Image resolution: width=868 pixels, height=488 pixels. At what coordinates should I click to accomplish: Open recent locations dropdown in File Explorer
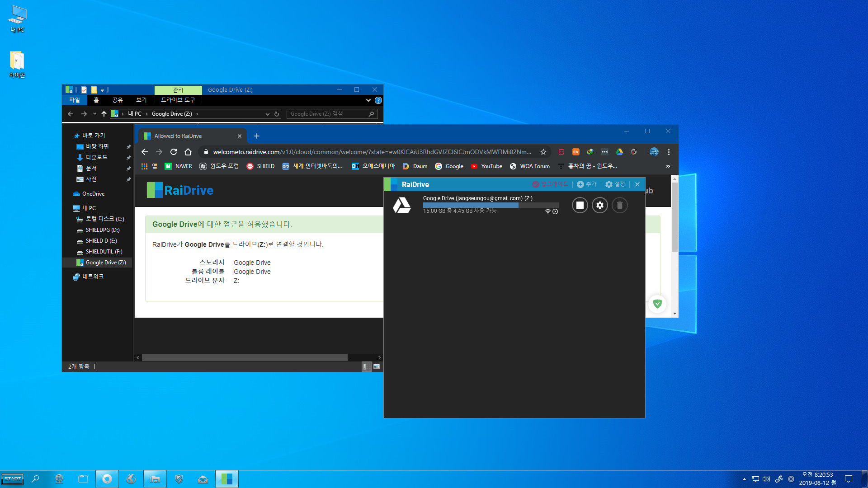click(x=94, y=114)
